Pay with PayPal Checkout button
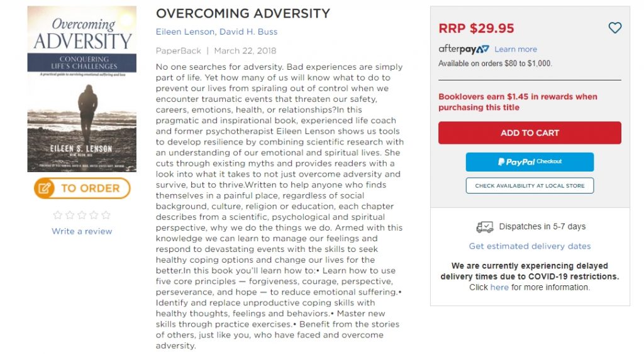Viewport: 644px width, 355px height. pos(530,161)
